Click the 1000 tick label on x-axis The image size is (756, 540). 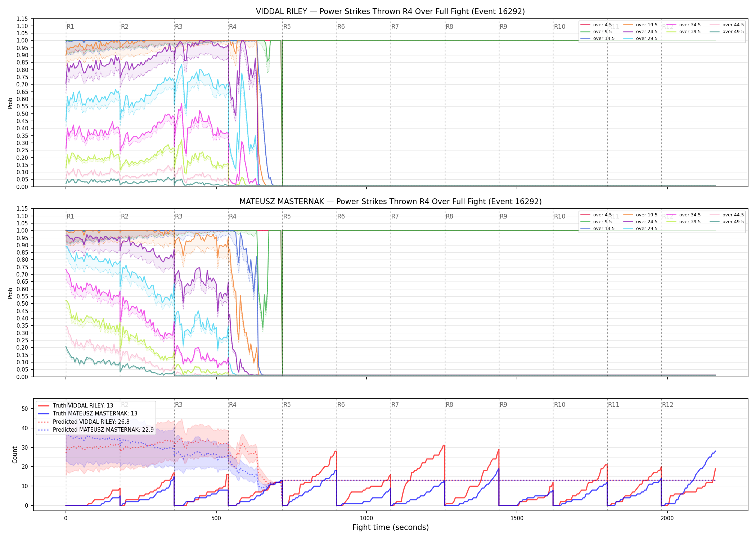(x=366, y=518)
